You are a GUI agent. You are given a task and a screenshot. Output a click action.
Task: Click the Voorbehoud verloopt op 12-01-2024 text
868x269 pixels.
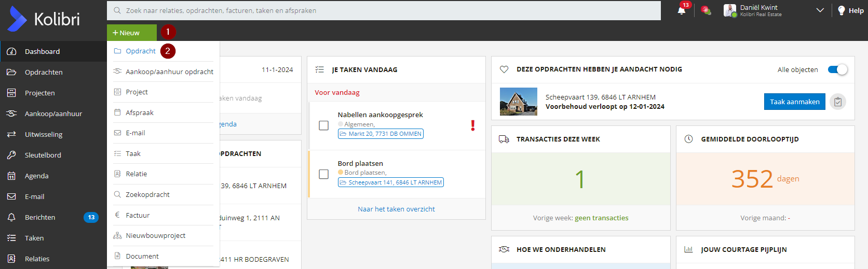coord(605,106)
